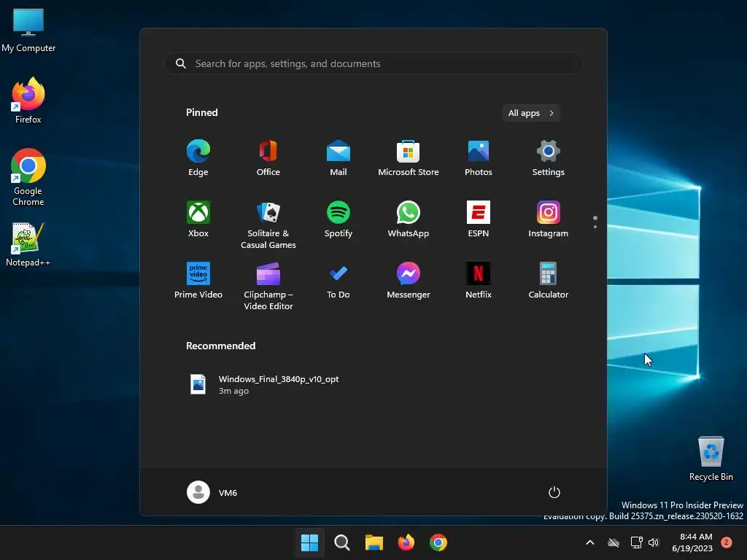Image resolution: width=747 pixels, height=560 pixels.
Task: Click the volume speaker tray icon
Action: pyautogui.click(x=654, y=542)
